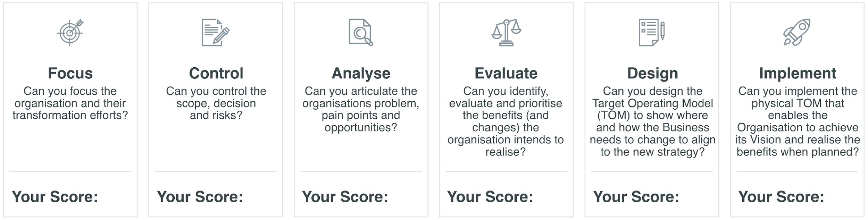Click the Target Operating Model description text

652,121
